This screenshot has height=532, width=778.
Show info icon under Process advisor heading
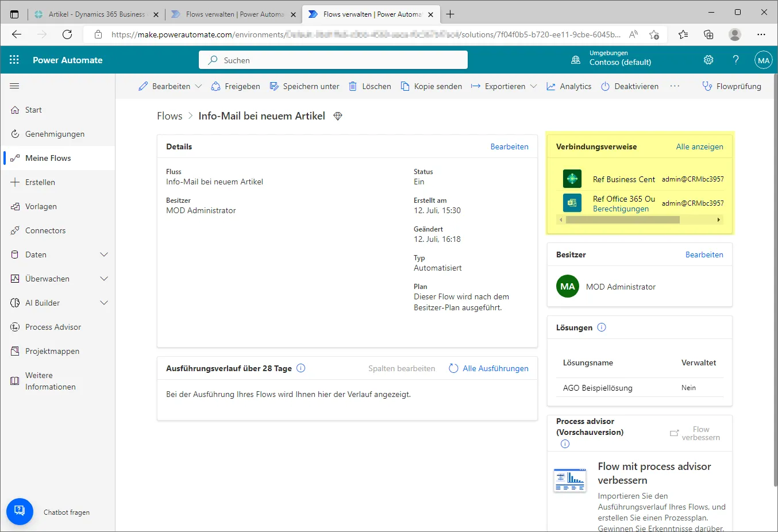tap(565, 444)
